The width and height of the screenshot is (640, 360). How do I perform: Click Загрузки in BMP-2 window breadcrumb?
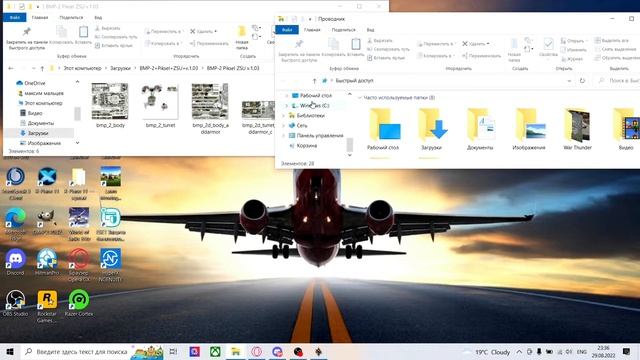[x=120, y=68]
